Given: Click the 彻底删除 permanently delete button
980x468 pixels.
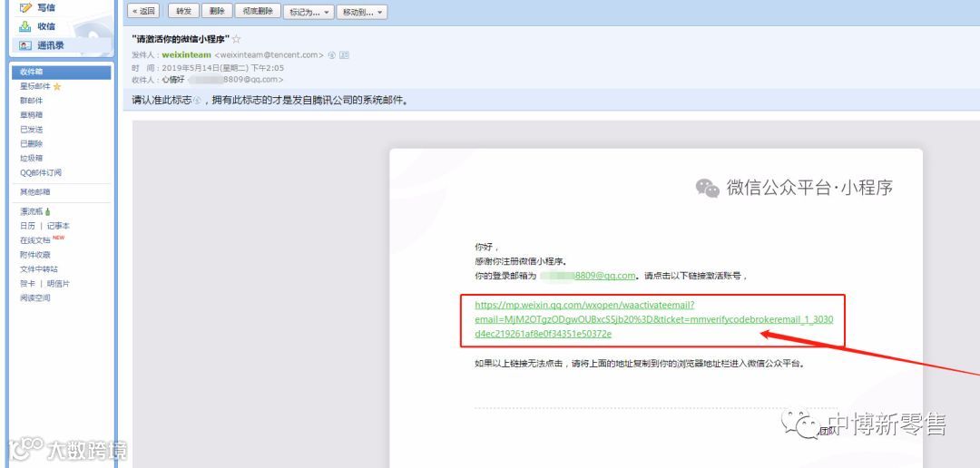Looking at the screenshot, I should click(258, 11).
